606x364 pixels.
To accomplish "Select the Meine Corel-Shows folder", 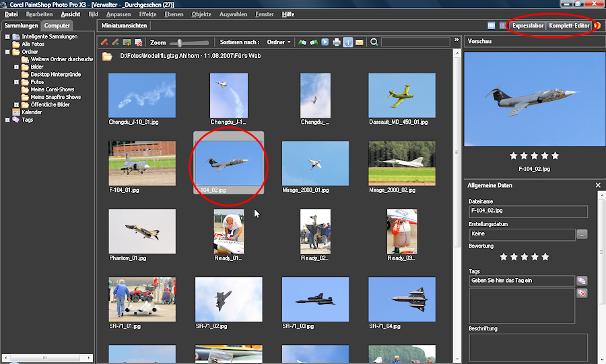I will pos(52,89).
